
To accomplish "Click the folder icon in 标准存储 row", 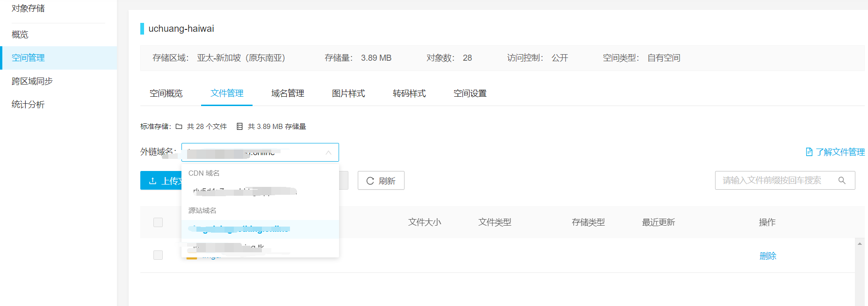I will pyautogui.click(x=179, y=127).
